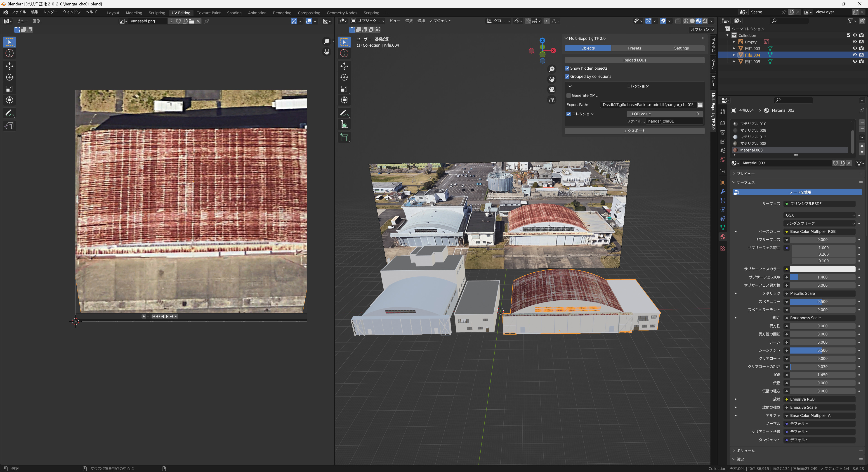
Task: Uncheck Show hidden objects
Action: coord(567,68)
